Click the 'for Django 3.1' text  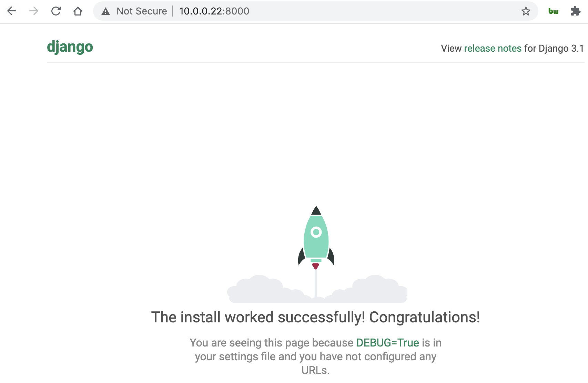(x=554, y=48)
